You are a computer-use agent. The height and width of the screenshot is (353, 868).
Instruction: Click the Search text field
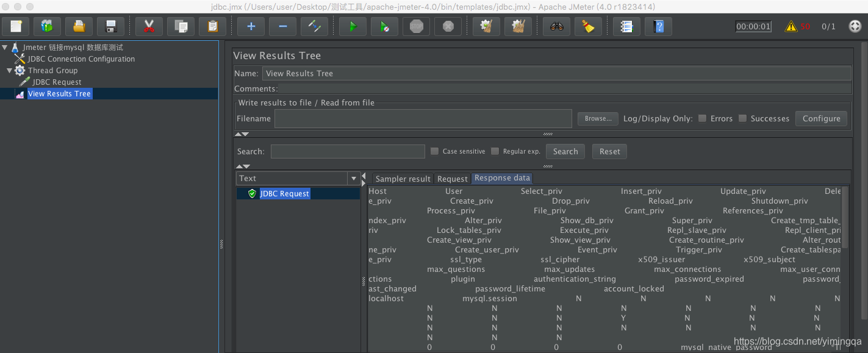point(348,151)
